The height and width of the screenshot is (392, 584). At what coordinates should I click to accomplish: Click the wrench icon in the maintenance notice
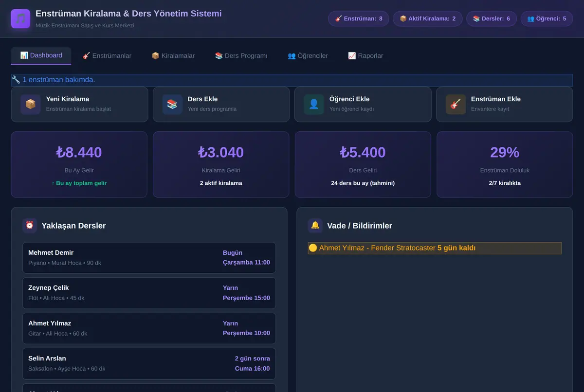(x=16, y=80)
